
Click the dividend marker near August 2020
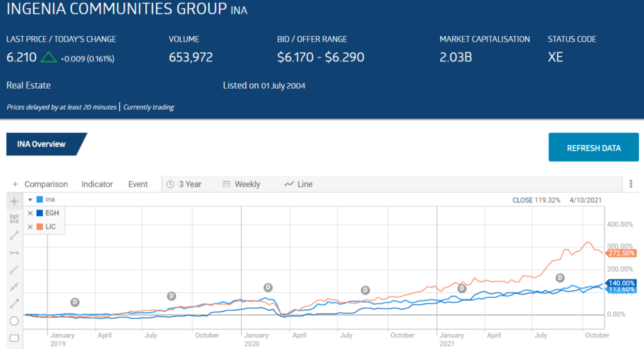click(365, 290)
